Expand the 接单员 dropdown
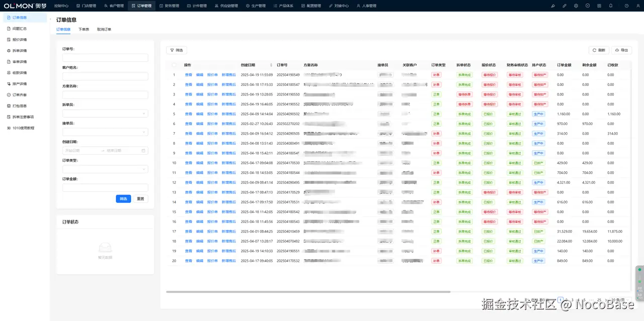 (x=105, y=132)
